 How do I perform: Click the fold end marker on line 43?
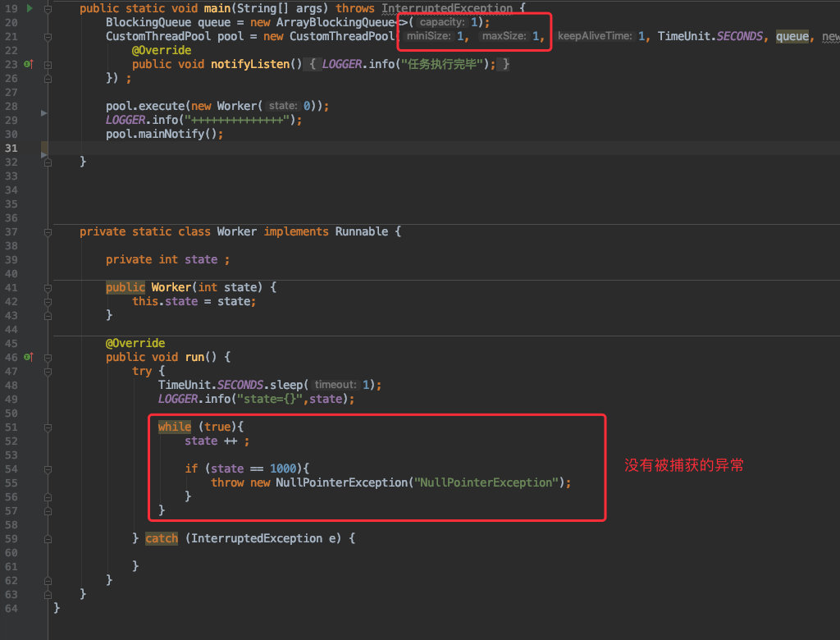click(x=48, y=316)
